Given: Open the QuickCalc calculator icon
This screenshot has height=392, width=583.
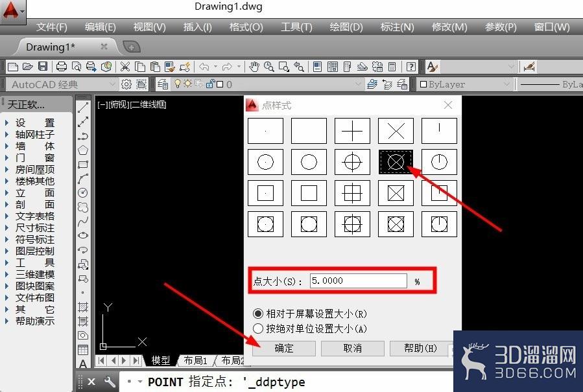Looking at the screenshot, I should [392, 67].
